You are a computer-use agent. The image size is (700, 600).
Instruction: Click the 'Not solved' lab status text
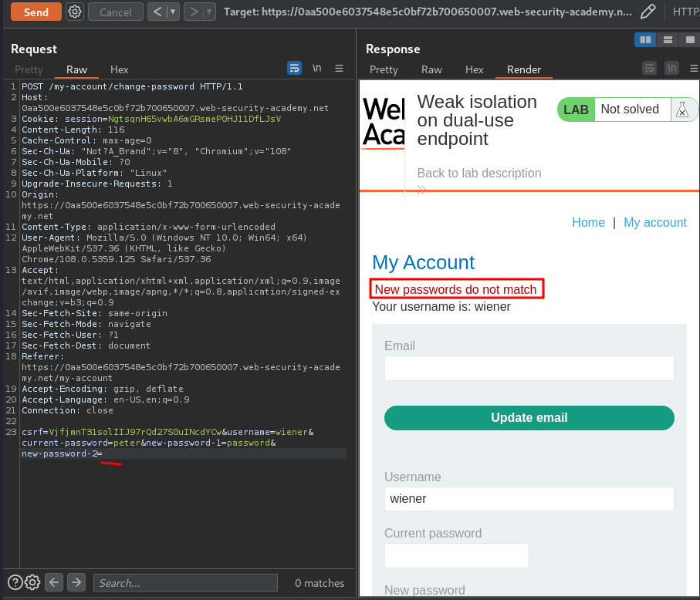tap(630, 110)
